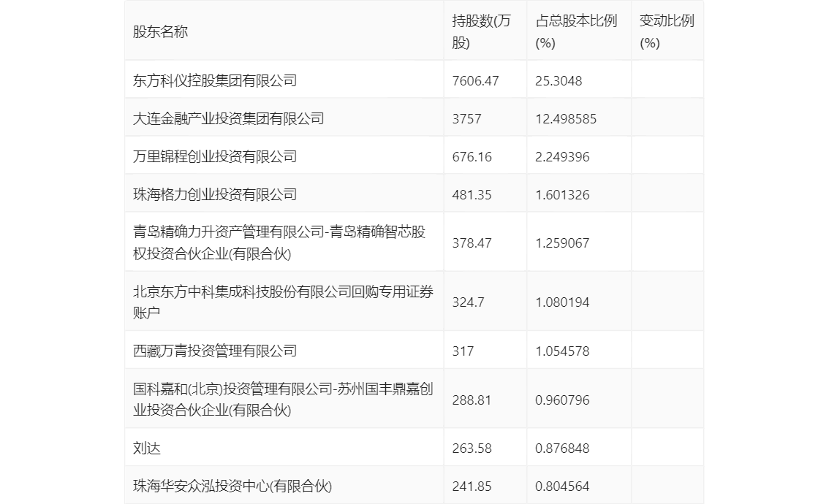
Task: Select the 占总股本比例(%) column header
Action: [576, 31]
